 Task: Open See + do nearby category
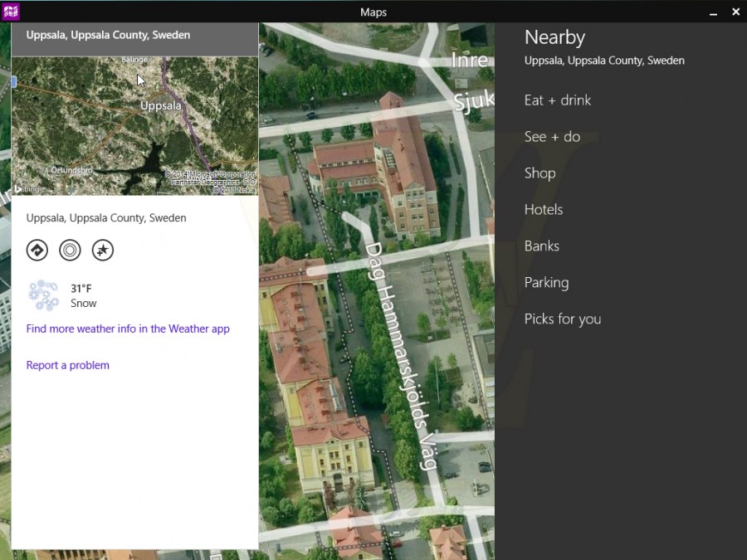(x=552, y=137)
